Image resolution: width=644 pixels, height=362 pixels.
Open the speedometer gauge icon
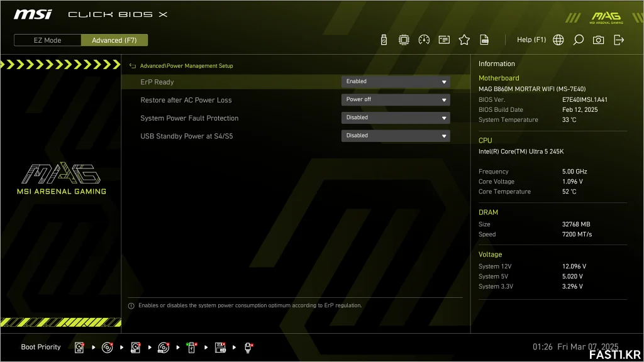(424, 40)
